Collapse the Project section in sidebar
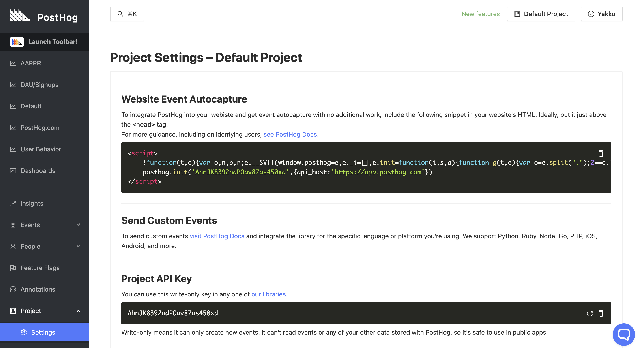The image size is (644, 348). point(78,311)
